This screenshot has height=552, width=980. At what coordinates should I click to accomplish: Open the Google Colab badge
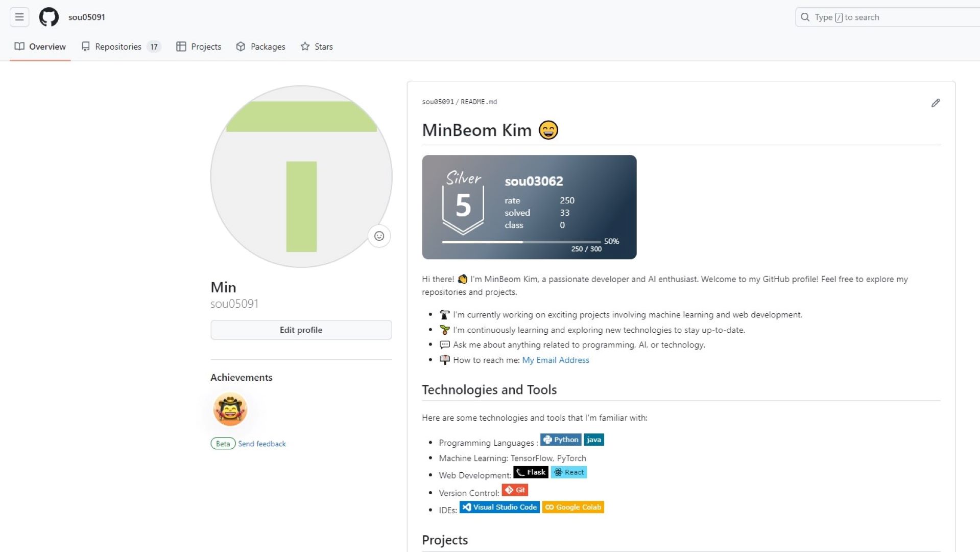point(572,507)
